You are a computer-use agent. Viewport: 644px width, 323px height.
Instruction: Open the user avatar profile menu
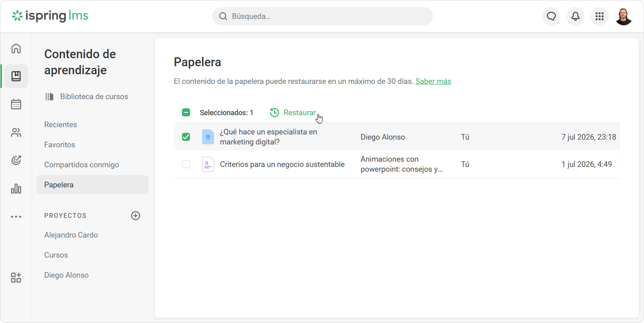(x=624, y=16)
